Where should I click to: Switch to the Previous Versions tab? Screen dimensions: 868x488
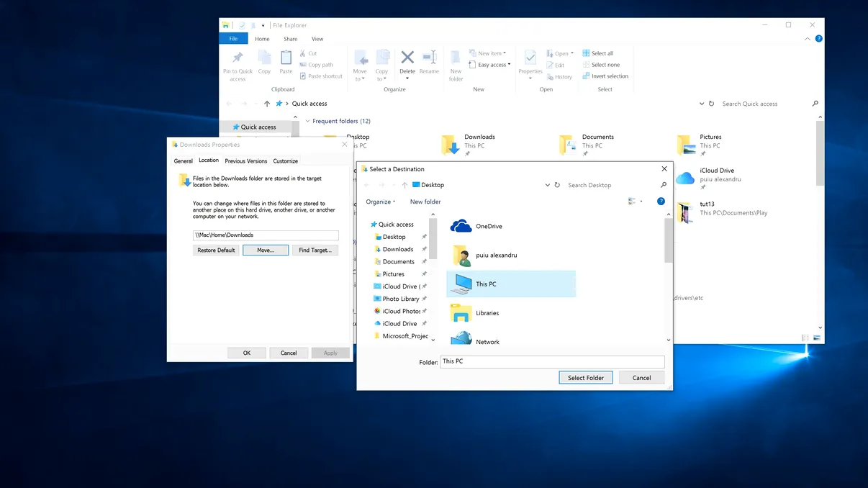(245, 161)
